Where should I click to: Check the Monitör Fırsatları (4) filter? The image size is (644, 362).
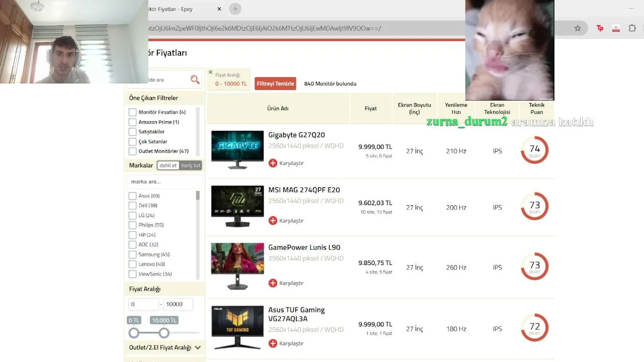pyautogui.click(x=132, y=112)
